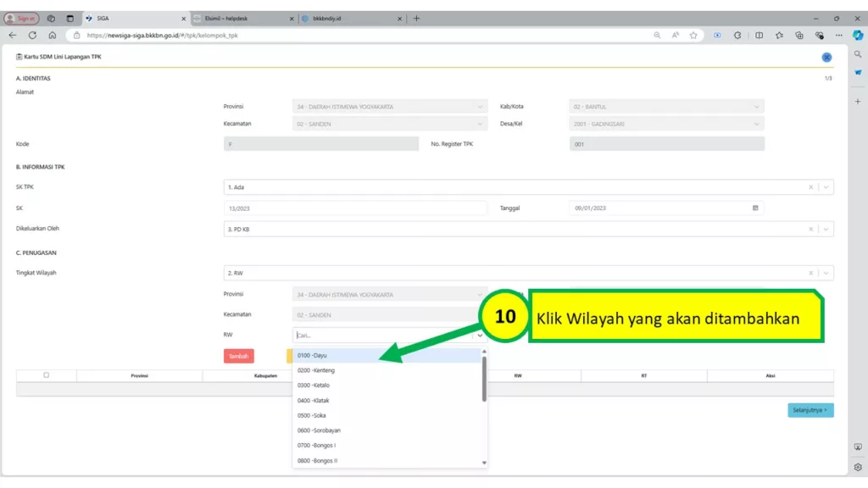Click the Selanjutnya button
Screen dimensions: 868x488
tap(810, 411)
